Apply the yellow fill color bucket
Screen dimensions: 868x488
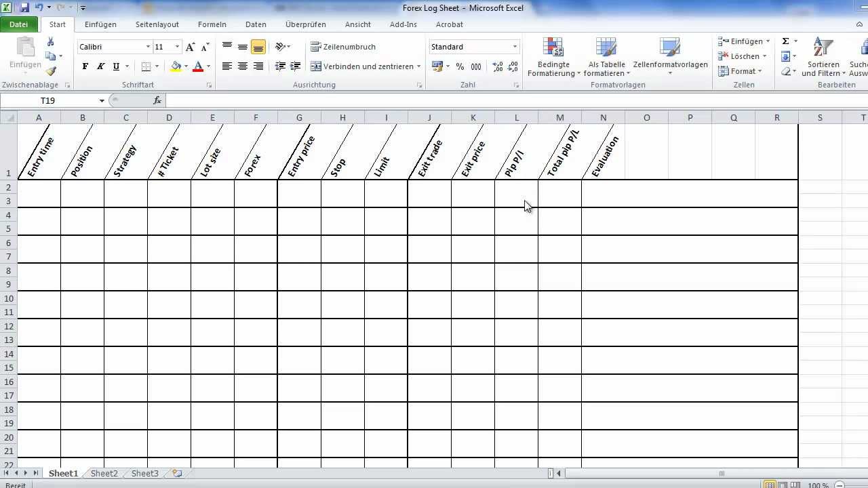tap(176, 66)
